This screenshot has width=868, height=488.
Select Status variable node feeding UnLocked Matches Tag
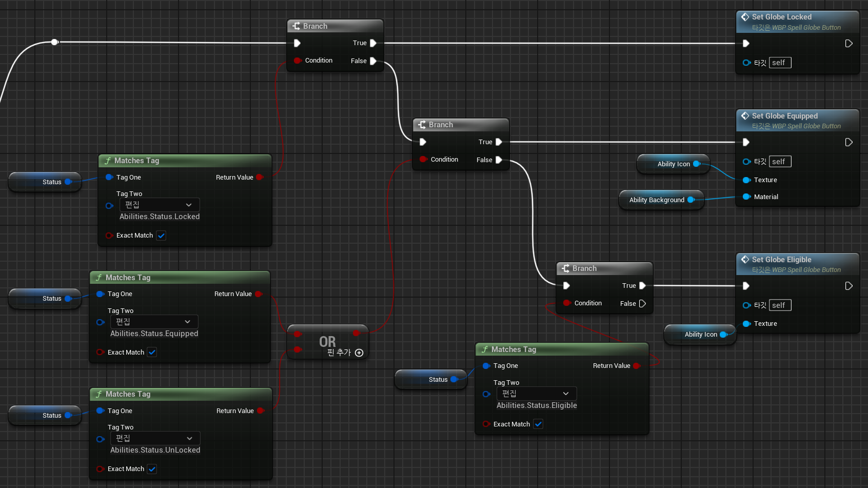click(45, 416)
